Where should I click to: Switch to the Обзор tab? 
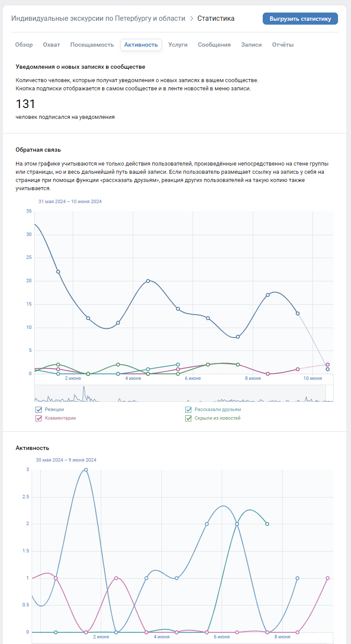(24, 45)
